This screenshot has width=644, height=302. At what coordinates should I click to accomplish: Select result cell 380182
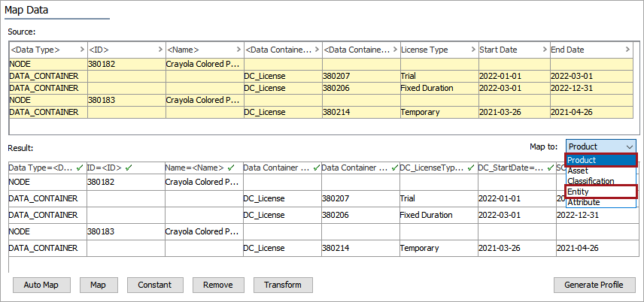pos(126,182)
